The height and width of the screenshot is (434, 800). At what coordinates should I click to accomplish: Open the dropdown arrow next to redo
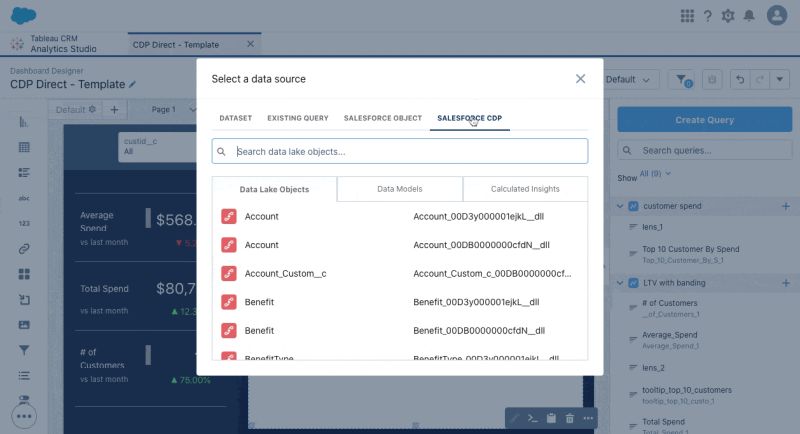780,80
